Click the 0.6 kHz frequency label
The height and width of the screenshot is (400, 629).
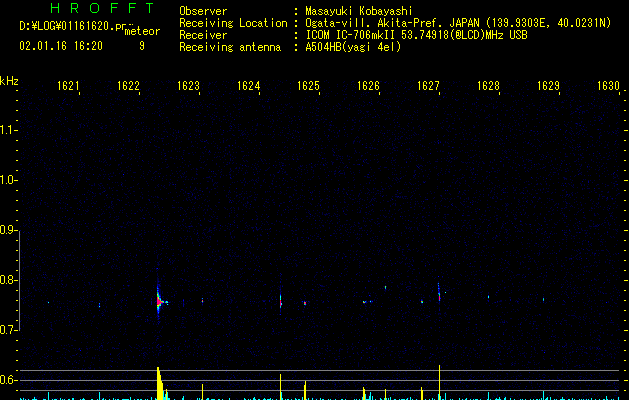coord(8,380)
